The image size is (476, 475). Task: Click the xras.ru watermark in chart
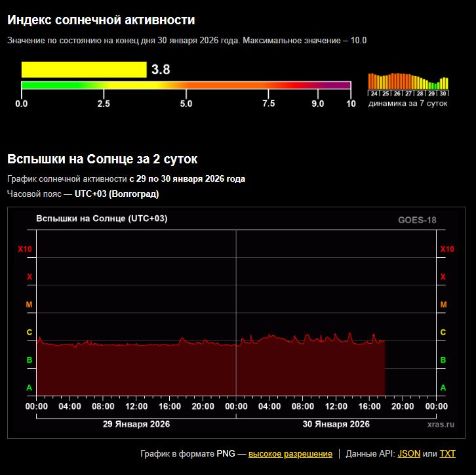point(441,424)
